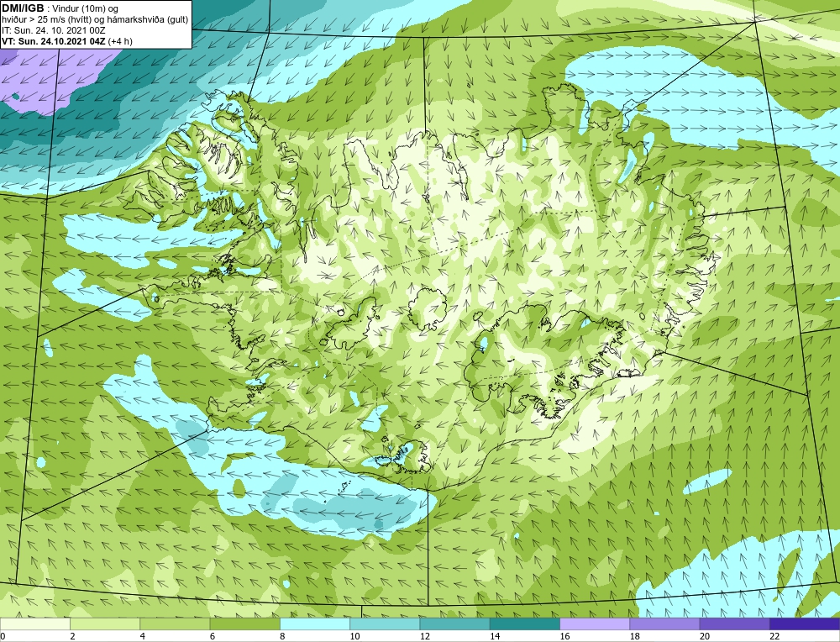This screenshot has width=840, height=642.
Task: Click the legend scale label 16
Action: [x=564, y=636]
